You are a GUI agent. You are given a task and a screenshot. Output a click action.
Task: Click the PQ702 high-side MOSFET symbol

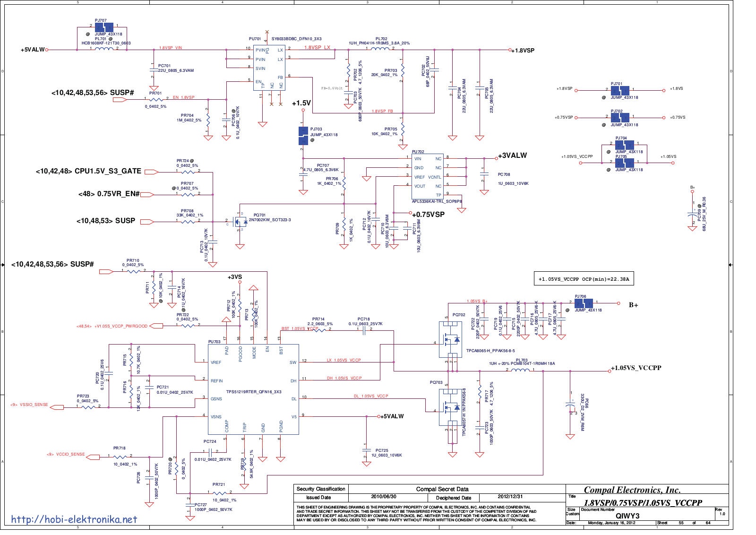pos(450,339)
